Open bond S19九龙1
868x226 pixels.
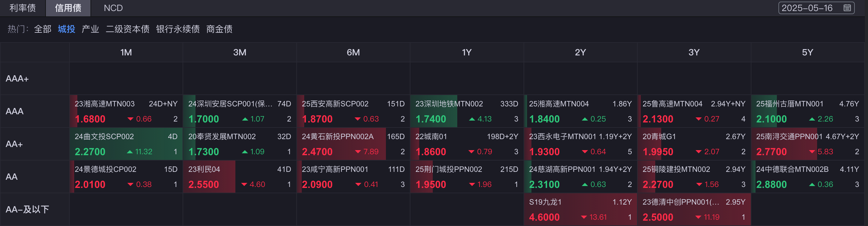545,202
